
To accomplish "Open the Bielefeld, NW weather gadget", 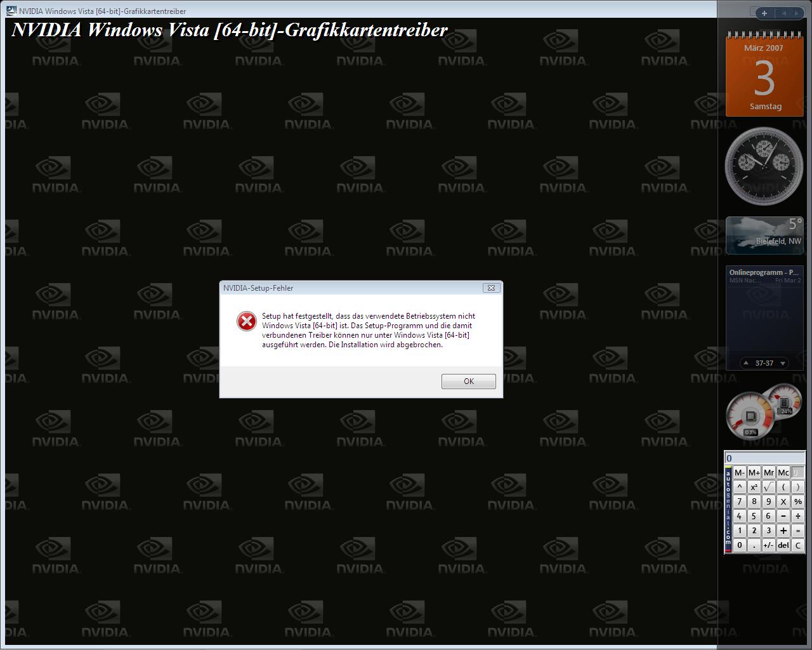I will [764, 235].
